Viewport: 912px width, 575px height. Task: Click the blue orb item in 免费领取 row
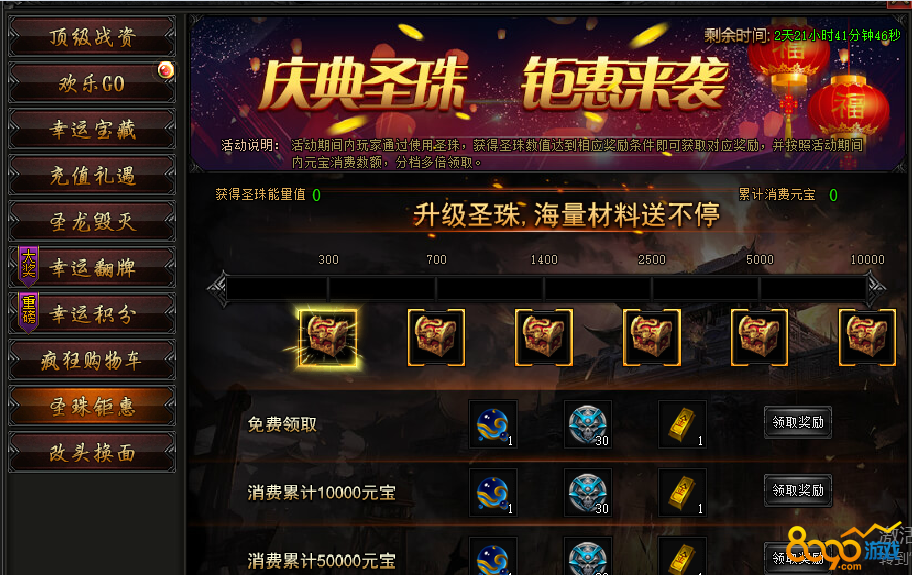pyautogui.click(x=493, y=424)
